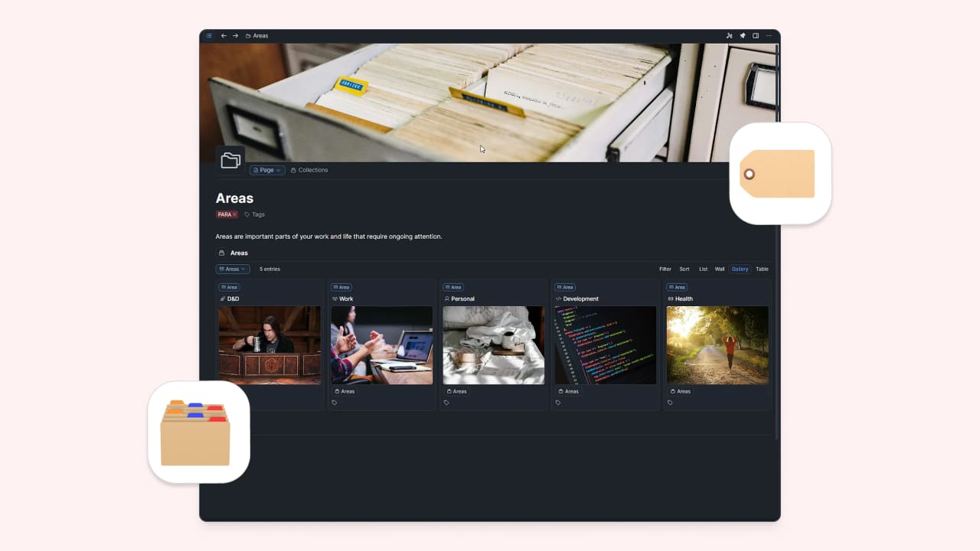Open the Collections link beside Page
The width and height of the screenshot is (980, 551).
(309, 170)
